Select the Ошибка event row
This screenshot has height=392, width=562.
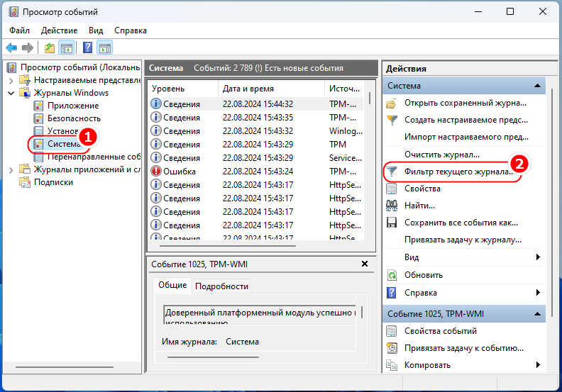pyautogui.click(x=256, y=172)
